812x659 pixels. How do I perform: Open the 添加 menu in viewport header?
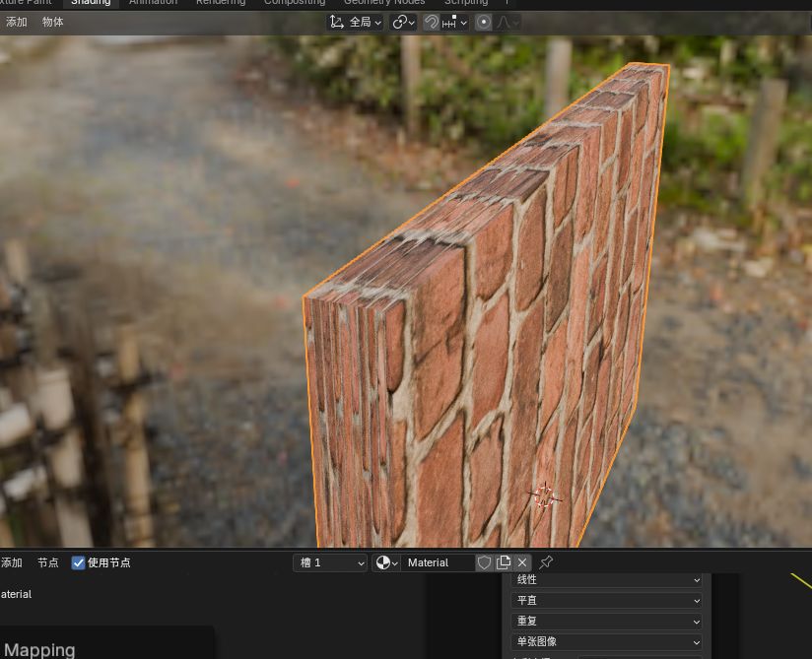[16, 22]
